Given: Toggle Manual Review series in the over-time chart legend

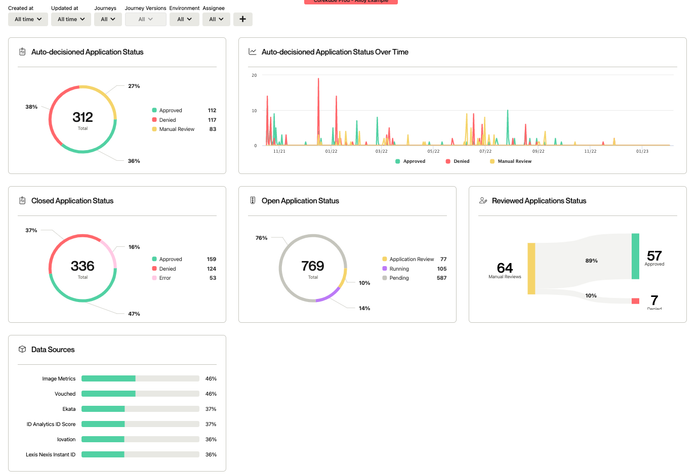Looking at the screenshot, I should click(509, 161).
